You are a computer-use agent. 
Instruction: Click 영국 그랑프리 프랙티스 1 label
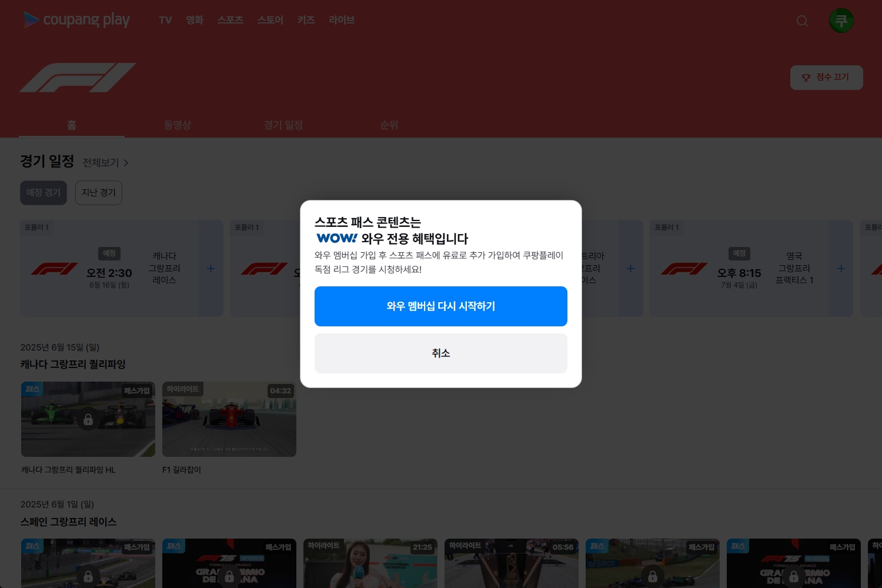[794, 268]
